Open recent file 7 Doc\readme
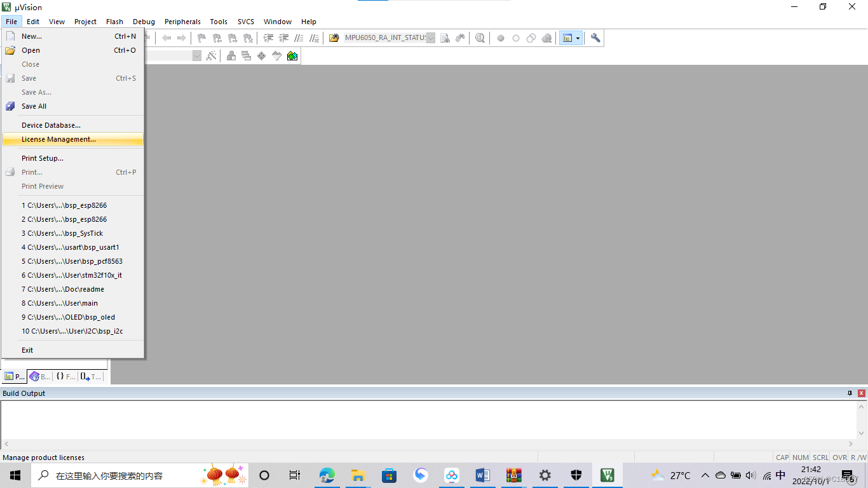The image size is (868, 488). [x=73, y=289]
